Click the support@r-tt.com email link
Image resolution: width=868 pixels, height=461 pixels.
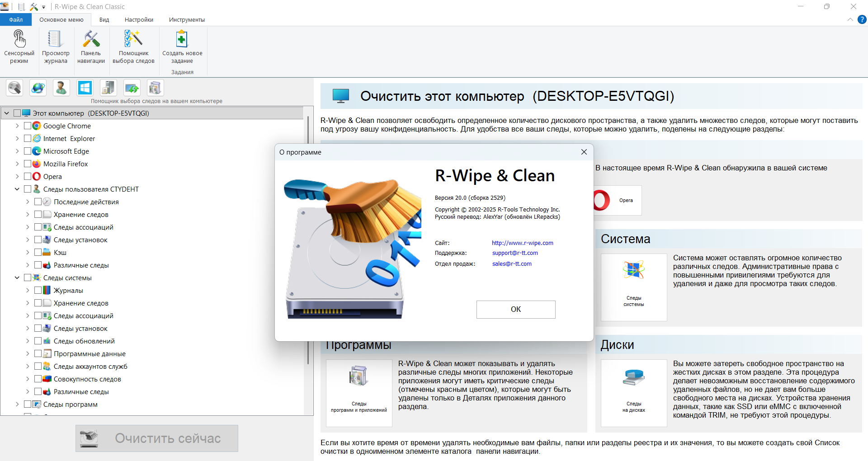coord(515,253)
